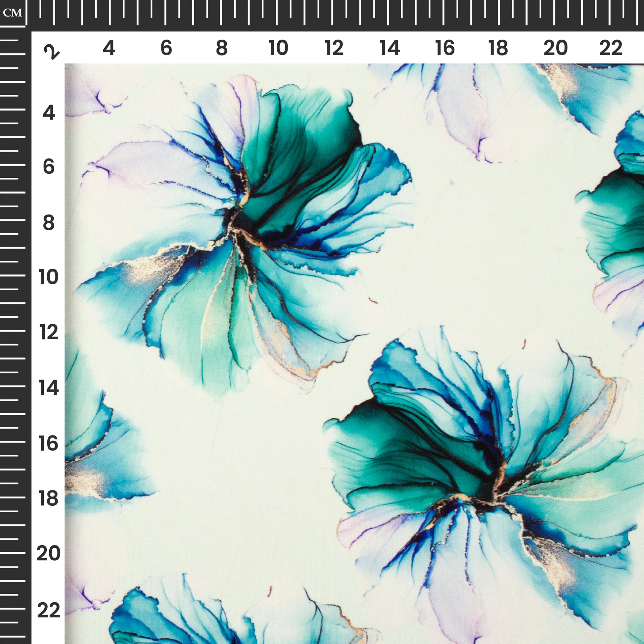Click the rotated number 2 at ruler corner
Screen dimensions: 644x644
[52, 52]
